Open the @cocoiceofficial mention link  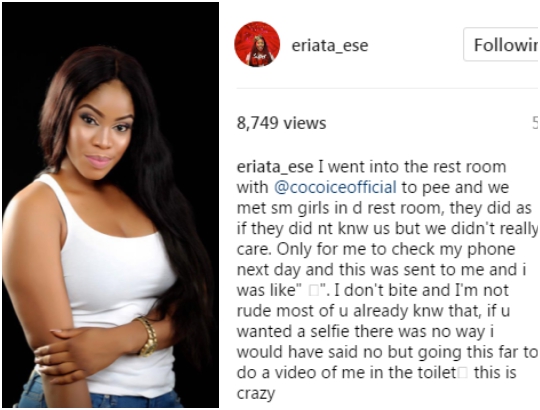pos(335,188)
